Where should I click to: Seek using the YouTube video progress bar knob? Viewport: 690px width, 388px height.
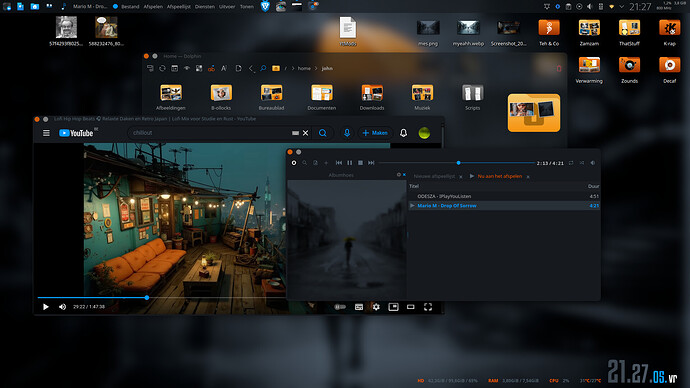pyautogui.click(x=147, y=298)
